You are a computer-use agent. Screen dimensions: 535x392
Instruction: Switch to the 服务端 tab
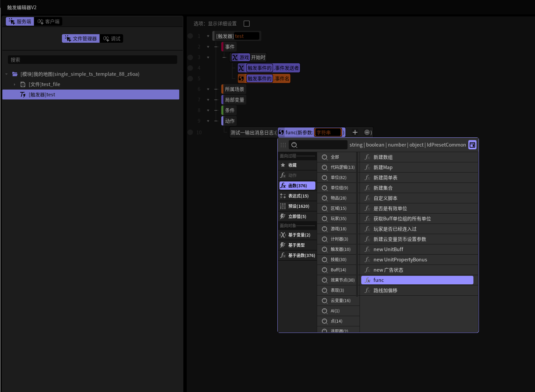tap(19, 21)
